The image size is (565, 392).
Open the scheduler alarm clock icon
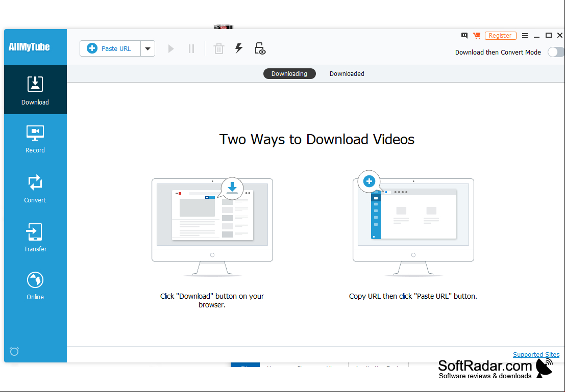pos(14,351)
